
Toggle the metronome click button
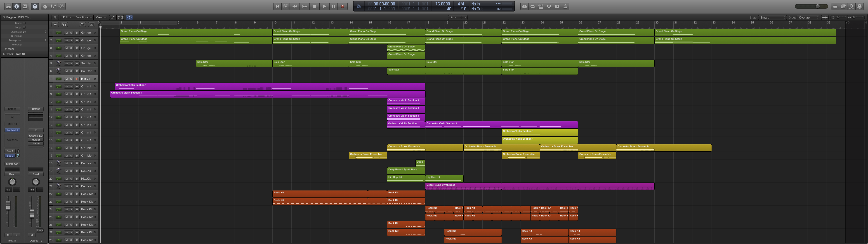[x=565, y=6]
